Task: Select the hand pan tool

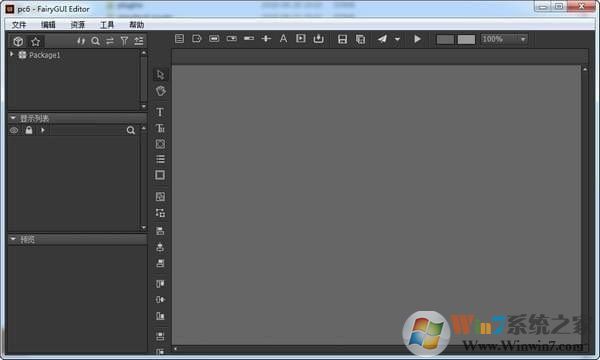Action: click(x=160, y=91)
